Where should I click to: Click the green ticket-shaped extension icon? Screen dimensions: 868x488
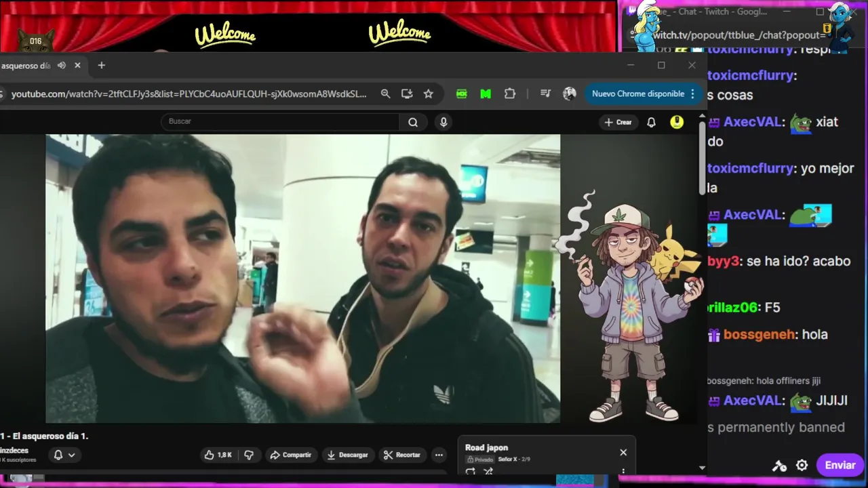click(x=462, y=94)
